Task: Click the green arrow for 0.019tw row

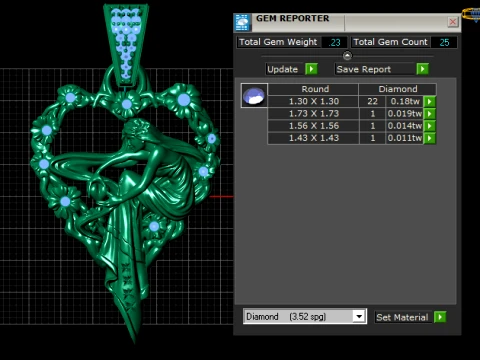Action: tap(429, 114)
